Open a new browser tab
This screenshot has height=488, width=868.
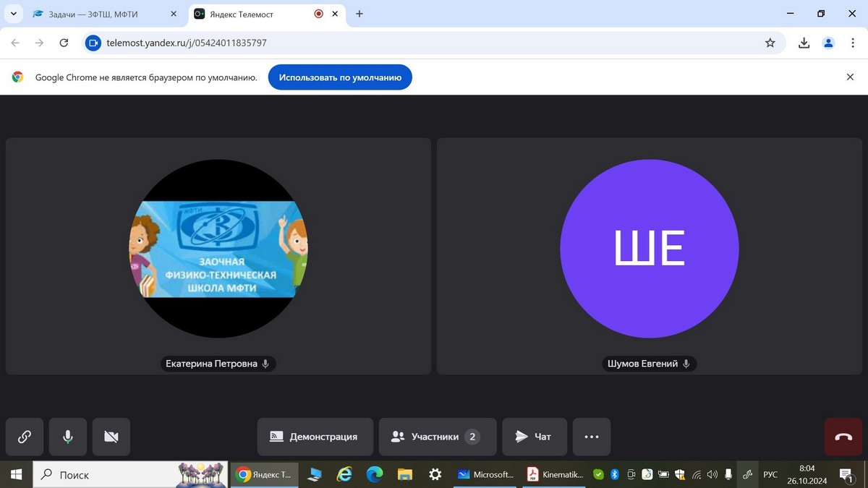coord(359,14)
